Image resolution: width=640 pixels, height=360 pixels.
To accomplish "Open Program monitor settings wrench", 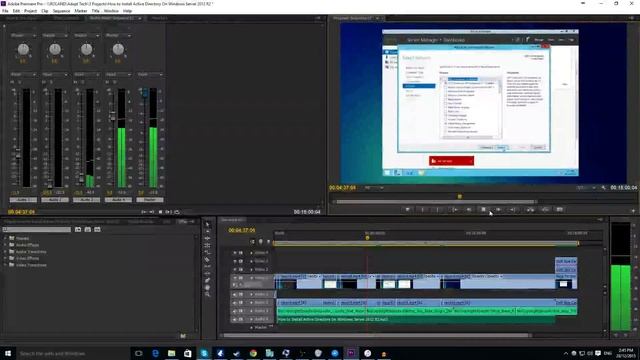I will 604,188.
